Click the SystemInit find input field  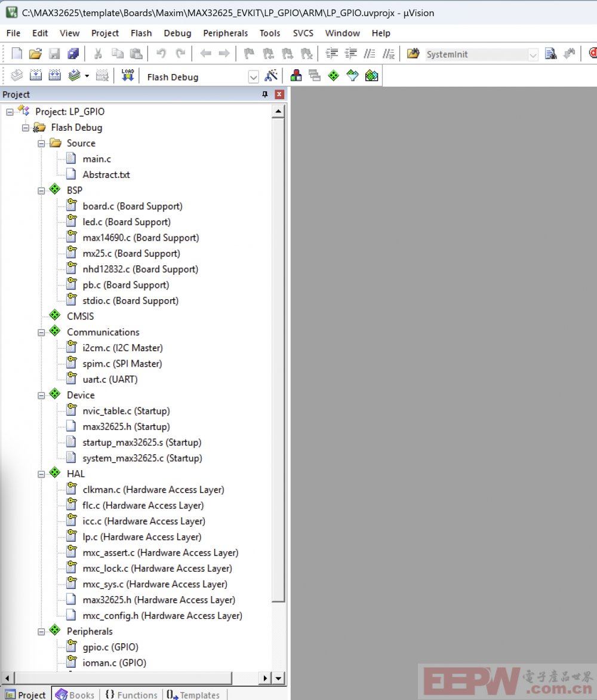pos(476,54)
